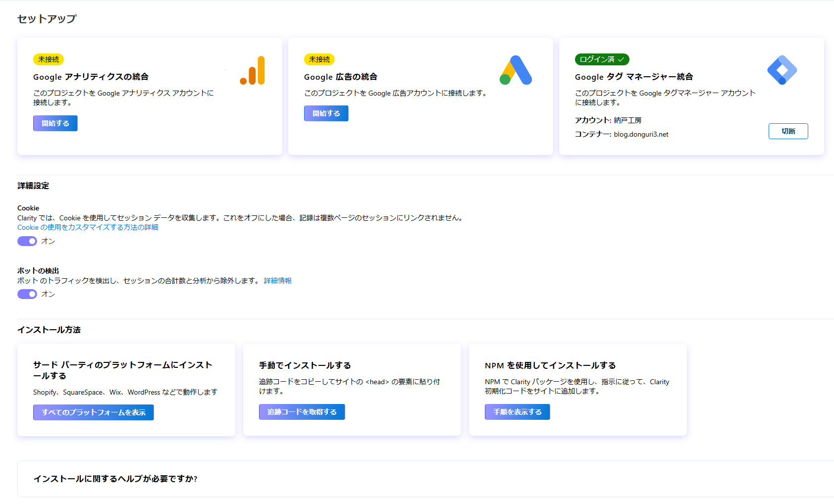Click the Google Tag Manager diamond icon

782,70
